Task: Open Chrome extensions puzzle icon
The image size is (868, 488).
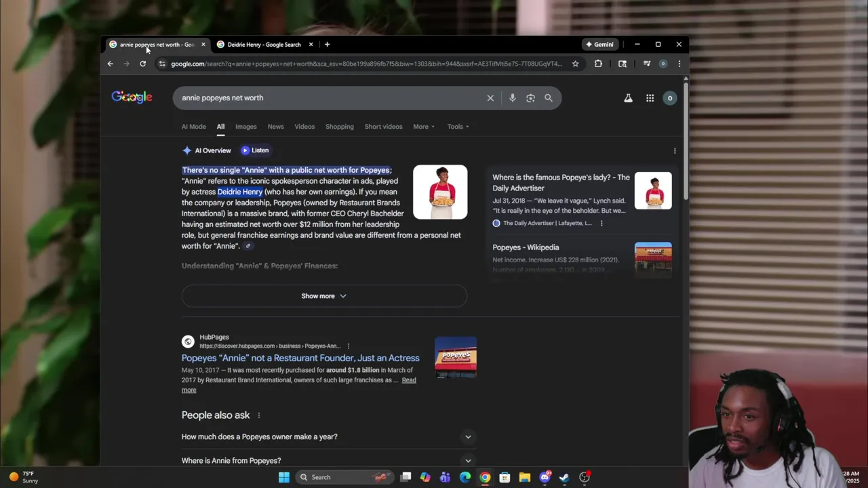Action: [598, 64]
